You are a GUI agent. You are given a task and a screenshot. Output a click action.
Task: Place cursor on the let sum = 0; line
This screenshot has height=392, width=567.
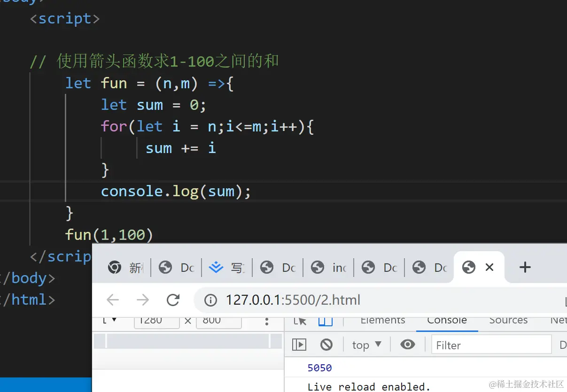pyautogui.click(x=154, y=105)
